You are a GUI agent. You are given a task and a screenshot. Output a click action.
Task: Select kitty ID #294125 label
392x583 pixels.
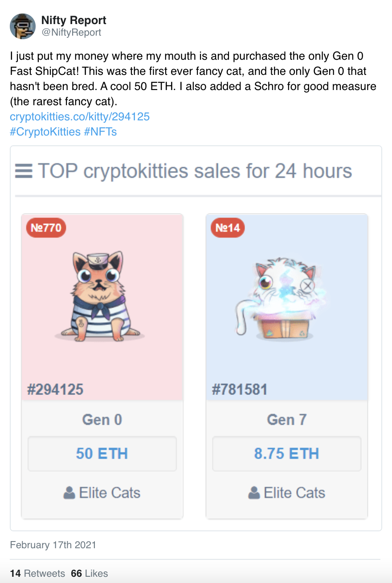click(55, 390)
